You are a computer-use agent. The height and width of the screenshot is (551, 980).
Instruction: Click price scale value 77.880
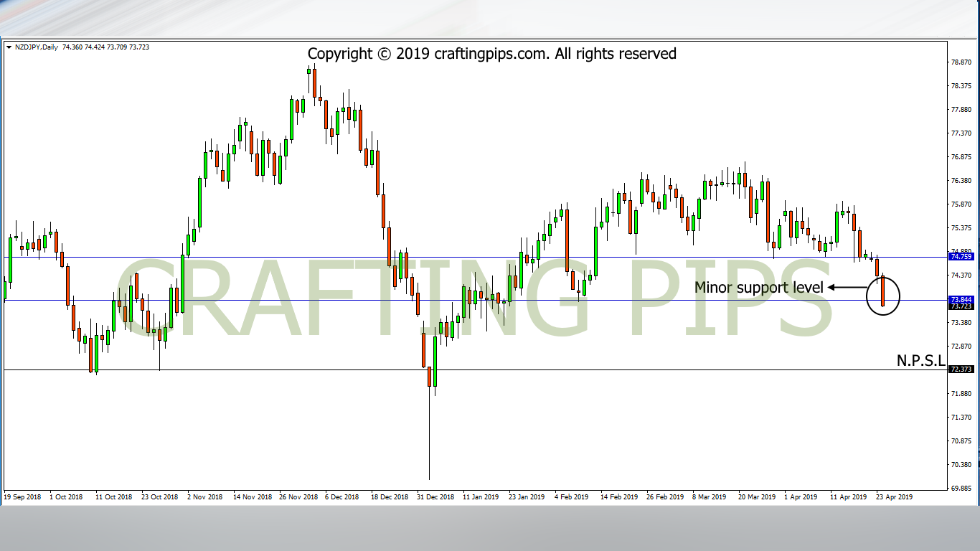(x=961, y=110)
